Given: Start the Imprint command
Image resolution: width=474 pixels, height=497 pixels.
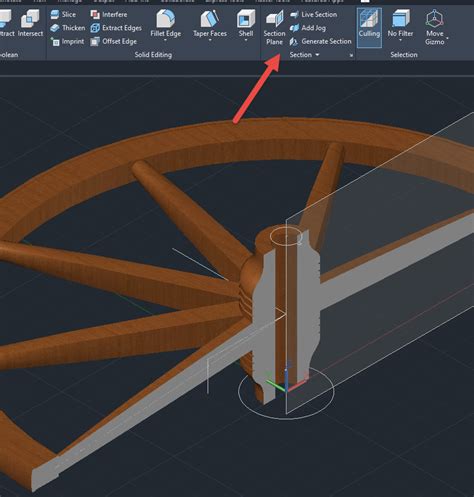Looking at the screenshot, I should tap(67, 41).
